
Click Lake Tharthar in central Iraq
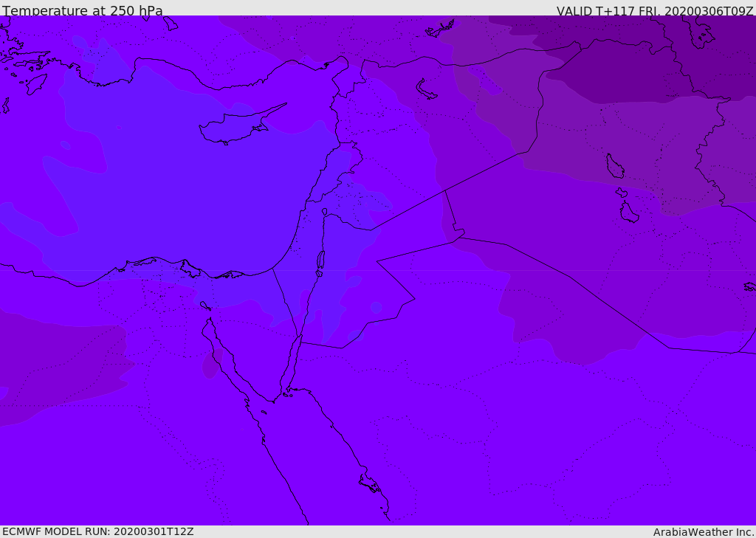click(614, 166)
